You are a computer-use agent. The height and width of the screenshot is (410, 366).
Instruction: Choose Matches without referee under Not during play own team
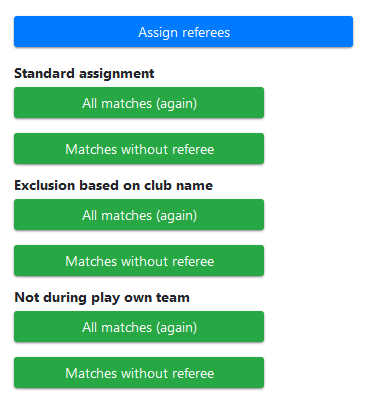(139, 373)
